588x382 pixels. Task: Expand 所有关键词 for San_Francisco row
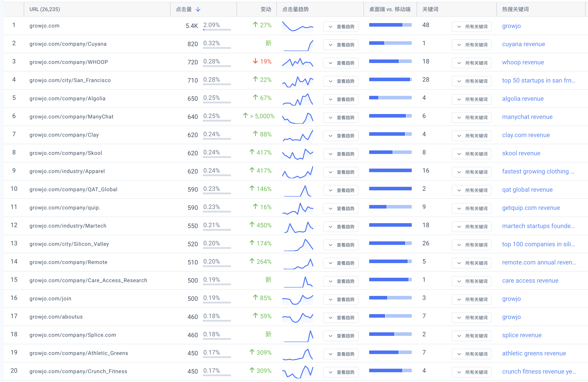pos(471,81)
